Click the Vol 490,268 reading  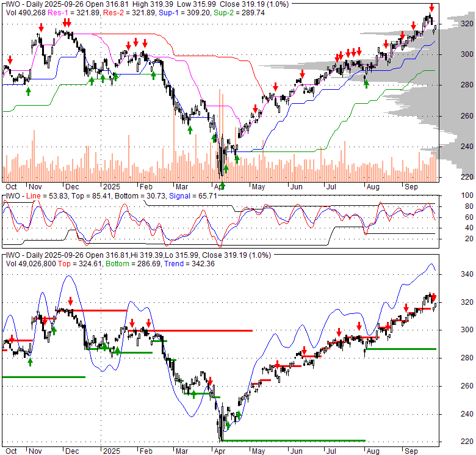(x=26, y=13)
